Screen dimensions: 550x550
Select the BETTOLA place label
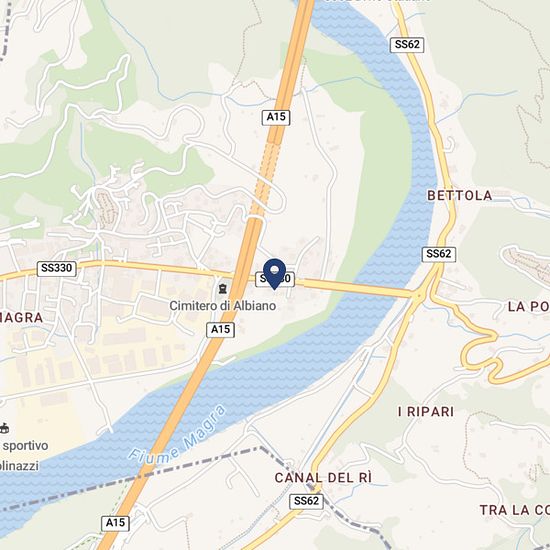click(x=460, y=196)
